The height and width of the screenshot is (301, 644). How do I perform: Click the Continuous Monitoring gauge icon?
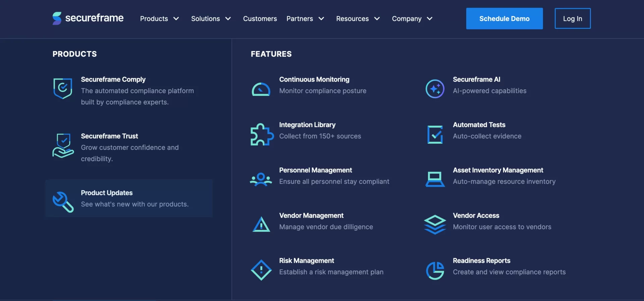(x=261, y=89)
